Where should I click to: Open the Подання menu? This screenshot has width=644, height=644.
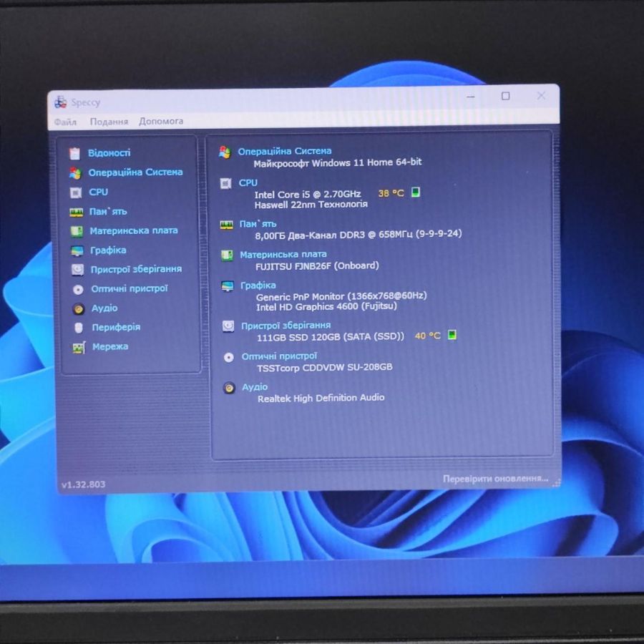pyautogui.click(x=109, y=122)
